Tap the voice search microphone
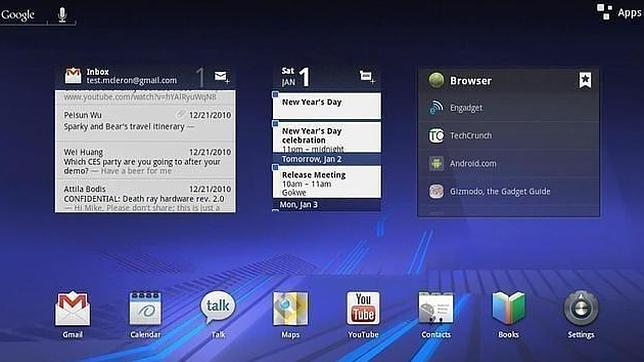This screenshot has height=362, width=644. 62,15
